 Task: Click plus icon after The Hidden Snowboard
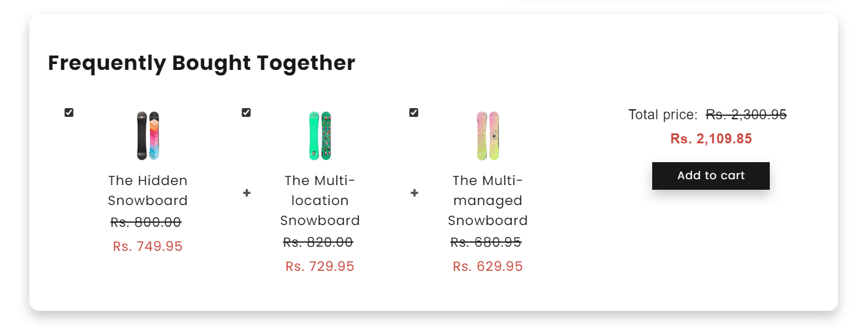[x=246, y=193]
